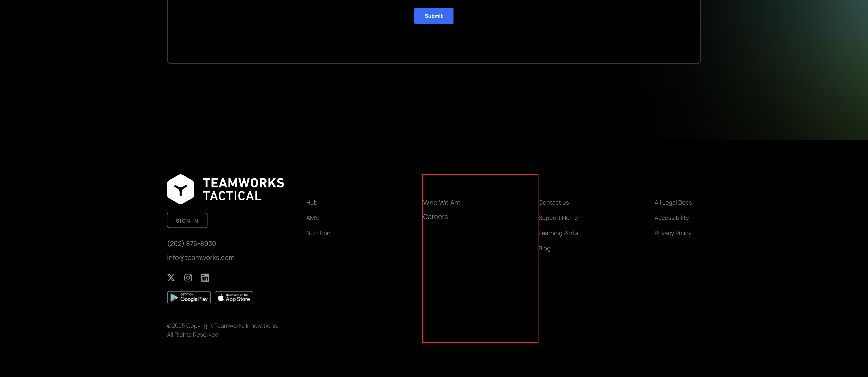Open the Blog footer link
The height and width of the screenshot is (377, 868).
point(544,249)
